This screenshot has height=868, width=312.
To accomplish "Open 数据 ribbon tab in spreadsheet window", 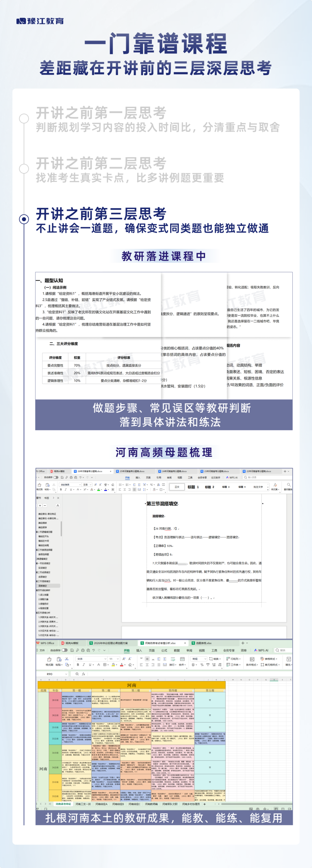I will pyautogui.click(x=177, y=650).
